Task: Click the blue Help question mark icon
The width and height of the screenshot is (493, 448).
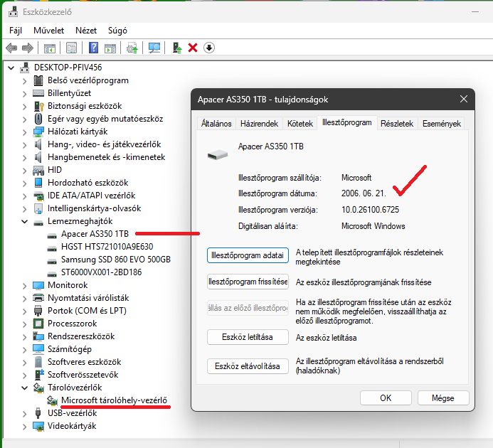Action: point(93,48)
